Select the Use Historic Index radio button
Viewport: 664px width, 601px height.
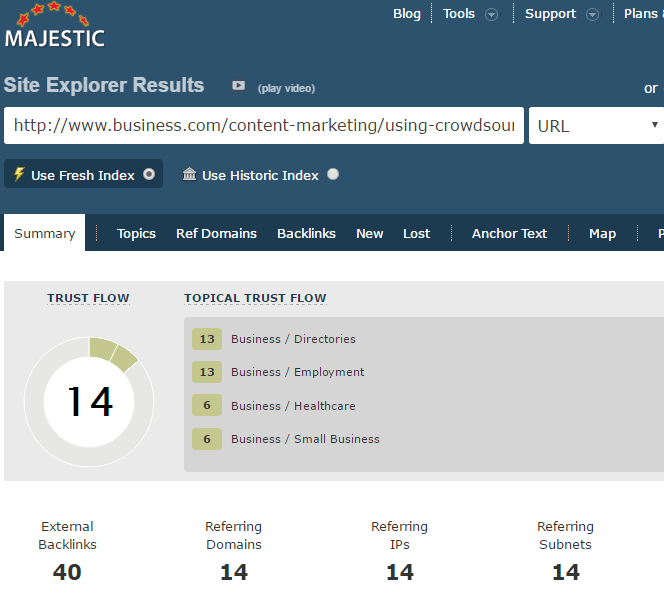333,174
